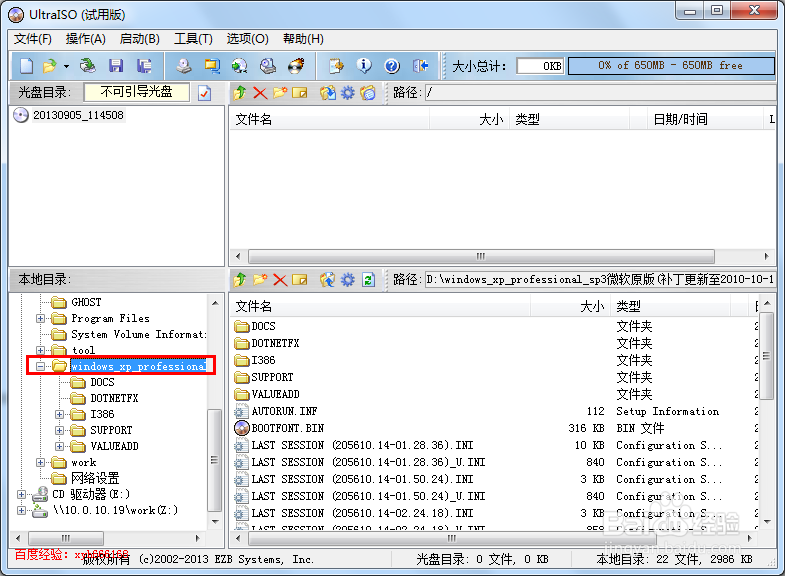Click the image list horizontal scrollbar thumb

(481, 257)
